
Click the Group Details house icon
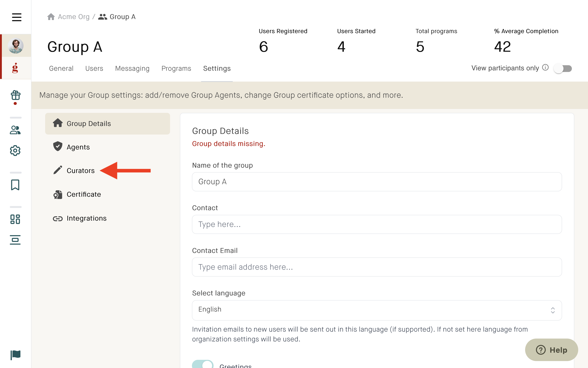58,123
